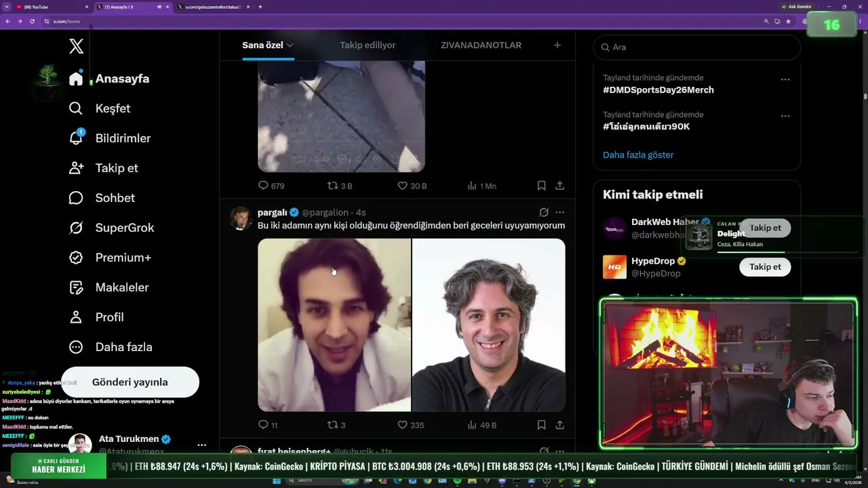868x488 pixels.
Task: Open Premium+ verified badge icon
Action: pos(76,258)
